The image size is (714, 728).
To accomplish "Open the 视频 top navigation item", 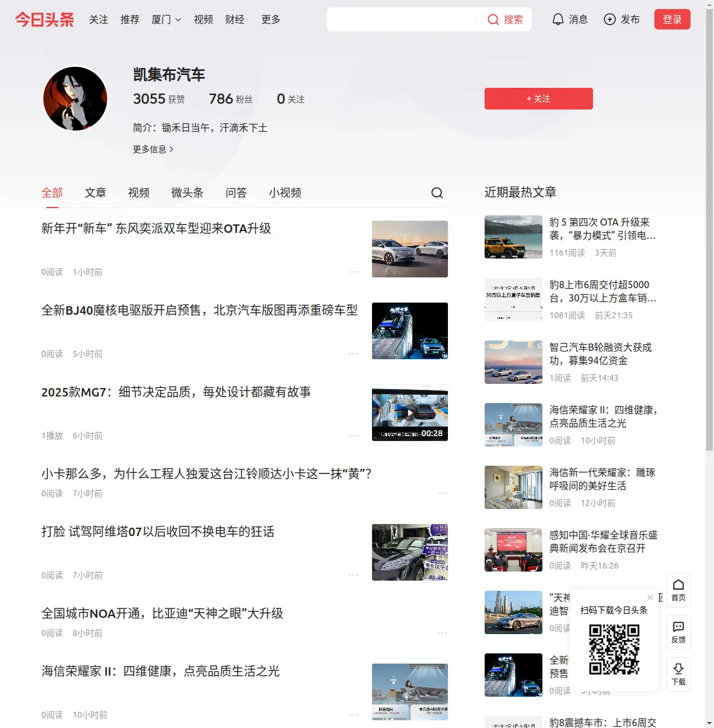I will point(203,19).
